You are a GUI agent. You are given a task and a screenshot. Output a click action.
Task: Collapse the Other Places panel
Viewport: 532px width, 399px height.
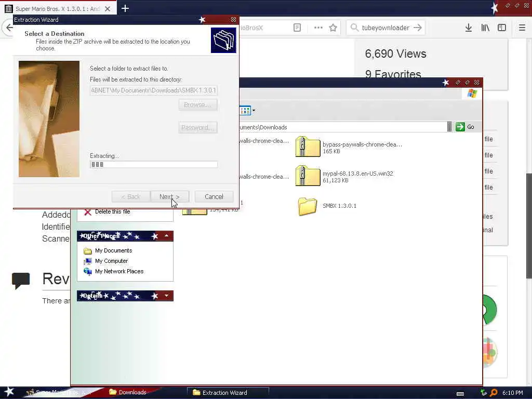point(166,236)
